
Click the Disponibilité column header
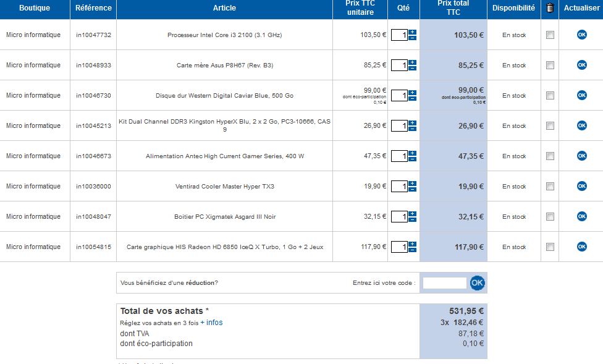point(513,9)
